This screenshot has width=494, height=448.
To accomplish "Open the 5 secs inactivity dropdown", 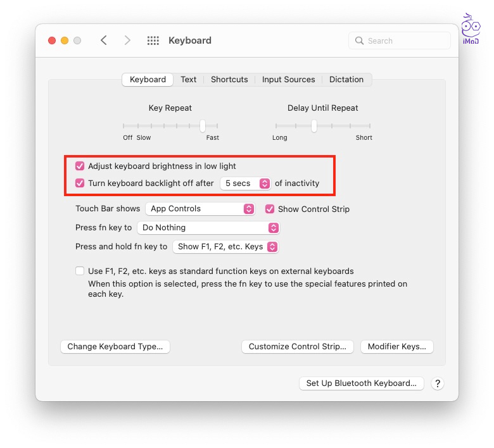I will (x=245, y=184).
